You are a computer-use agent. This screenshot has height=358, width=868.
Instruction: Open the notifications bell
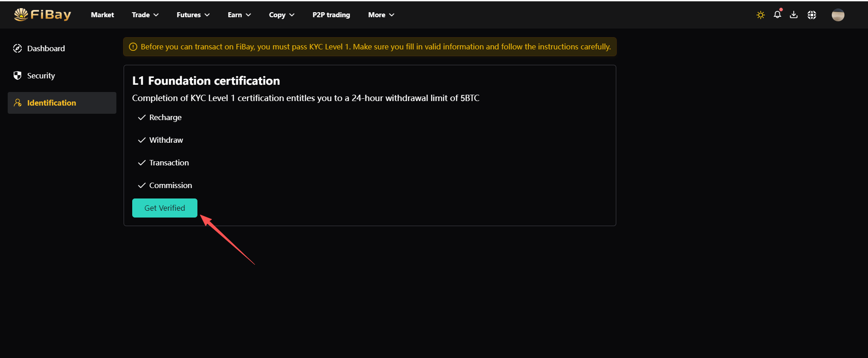pos(777,15)
